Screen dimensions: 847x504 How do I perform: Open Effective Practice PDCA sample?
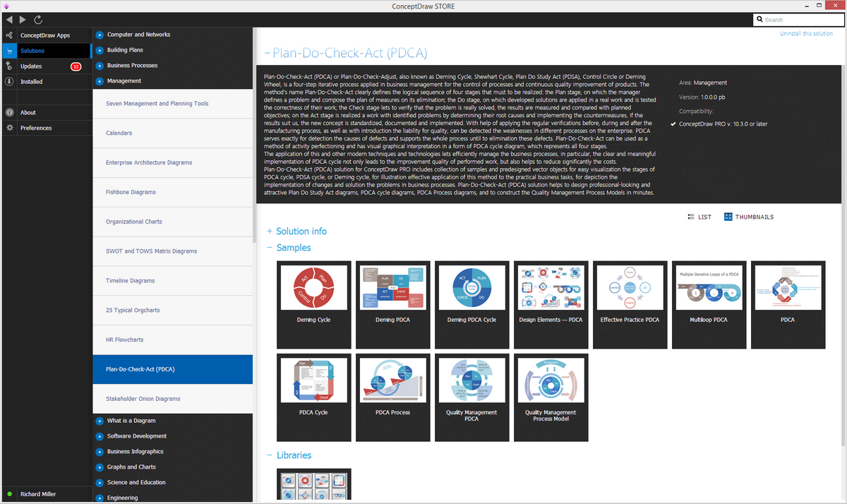click(630, 304)
